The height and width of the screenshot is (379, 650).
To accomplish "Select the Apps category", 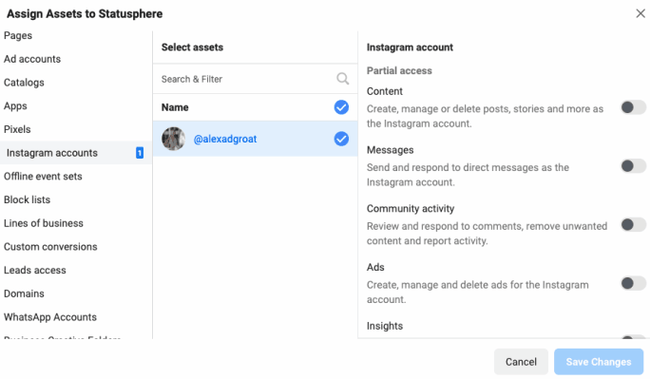I will (x=15, y=106).
